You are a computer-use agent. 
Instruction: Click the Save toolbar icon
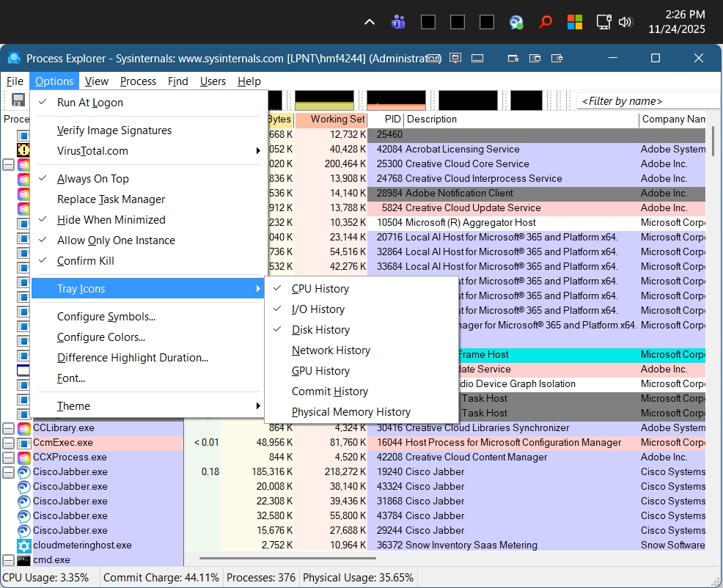(18, 100)
